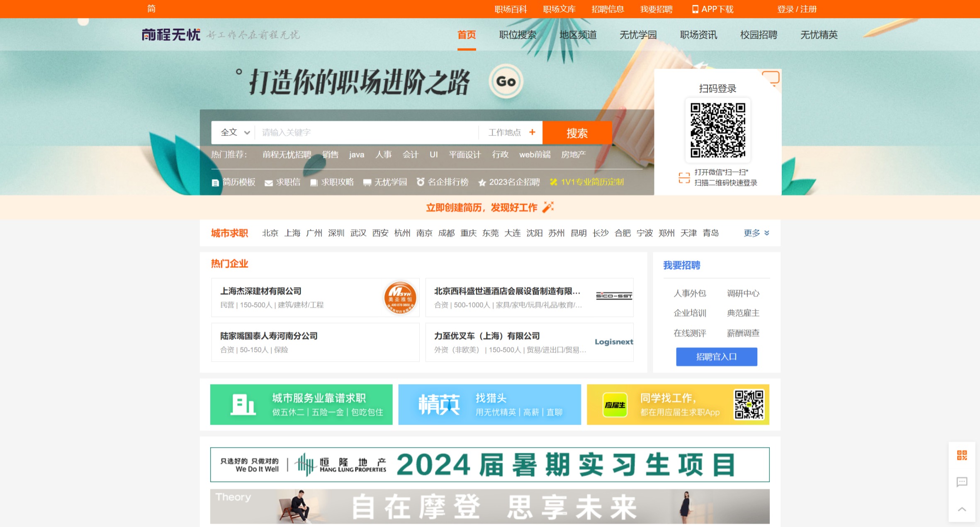Click the 求职信 envelope icon
Image resolution: width=980 pixels, height=527 pixels.
(269, 182)
